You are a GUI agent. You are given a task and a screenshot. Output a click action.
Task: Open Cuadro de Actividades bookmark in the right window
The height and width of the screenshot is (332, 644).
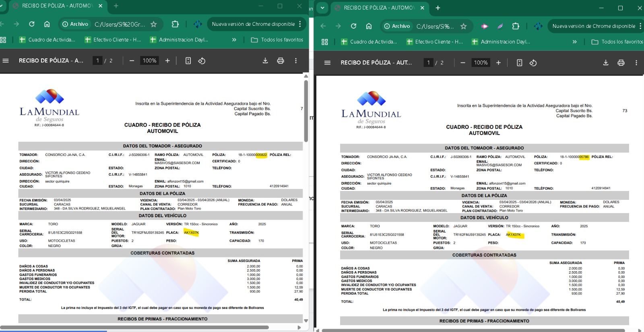coord(369,42)
